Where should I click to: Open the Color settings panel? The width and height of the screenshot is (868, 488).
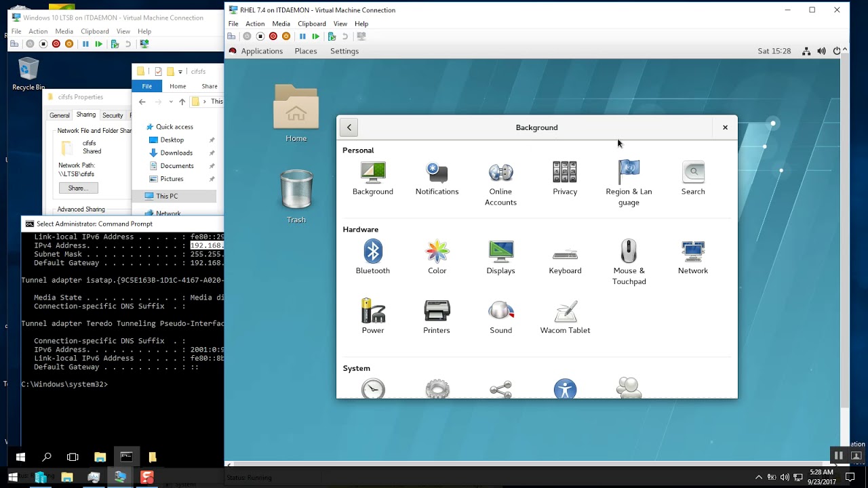pos(437,258)
